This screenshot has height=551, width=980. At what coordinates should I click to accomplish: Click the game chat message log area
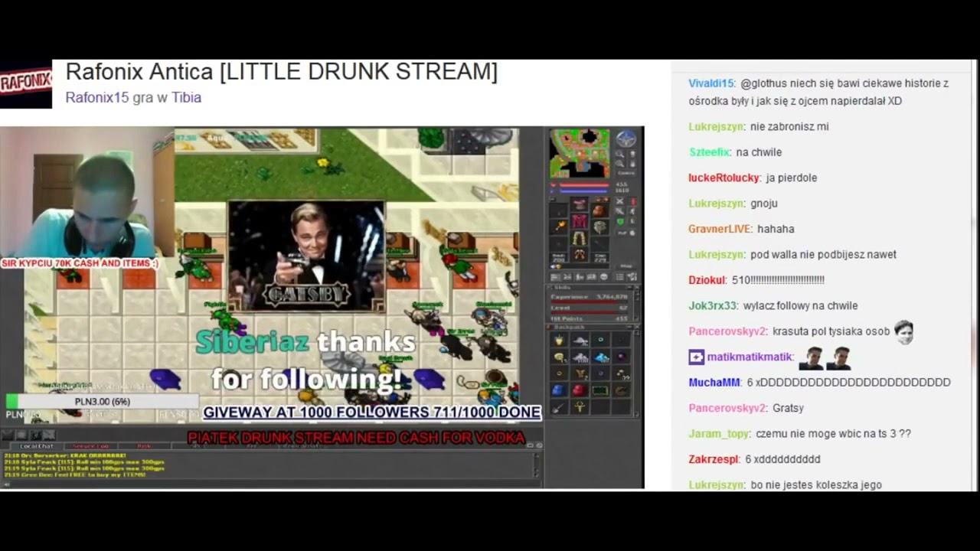(268, 465)
